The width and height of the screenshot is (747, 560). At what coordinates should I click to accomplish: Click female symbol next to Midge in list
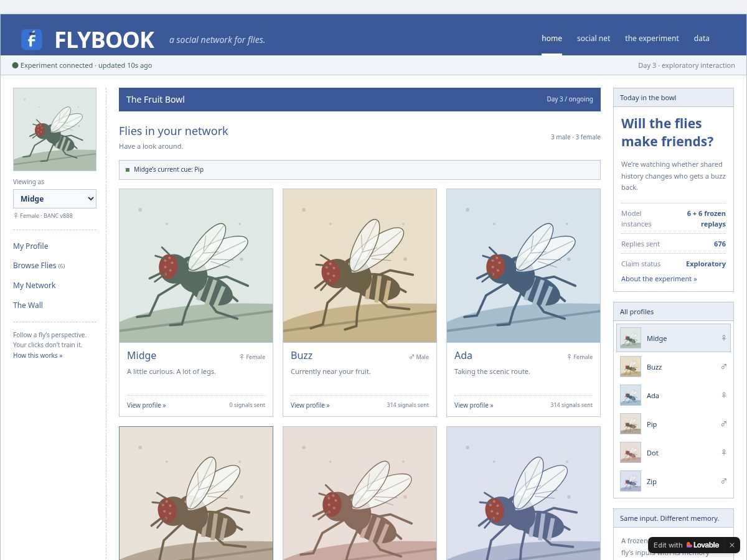click(x=724, y=338)
